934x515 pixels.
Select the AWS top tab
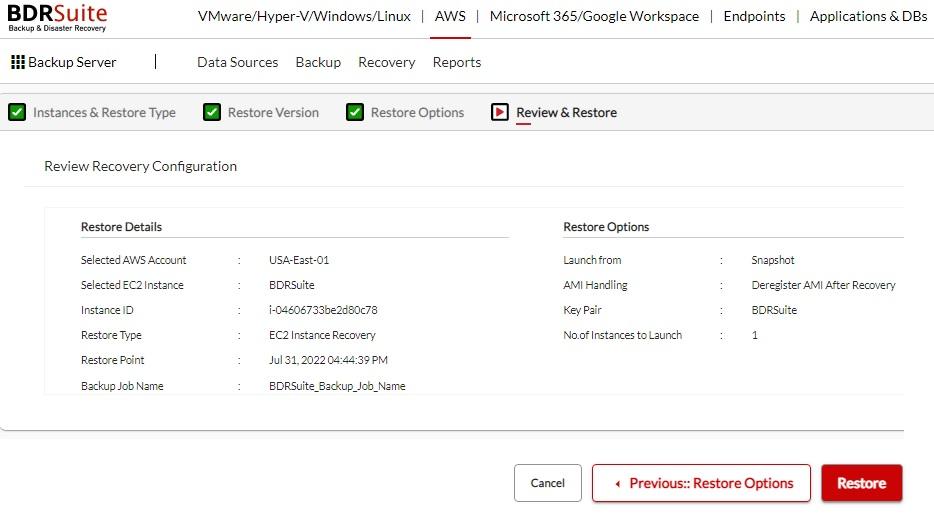click(x=450, y=16)
